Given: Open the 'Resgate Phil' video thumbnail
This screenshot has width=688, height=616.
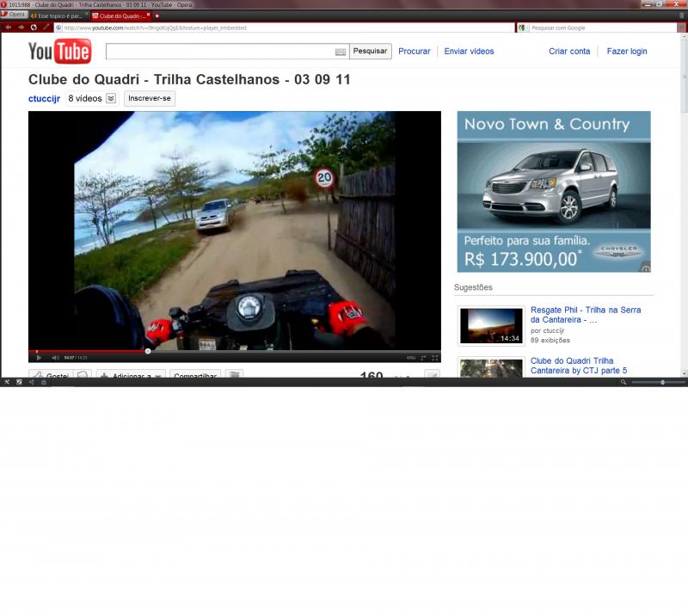Looking at the screenshot, I should [x=491, y=326].
